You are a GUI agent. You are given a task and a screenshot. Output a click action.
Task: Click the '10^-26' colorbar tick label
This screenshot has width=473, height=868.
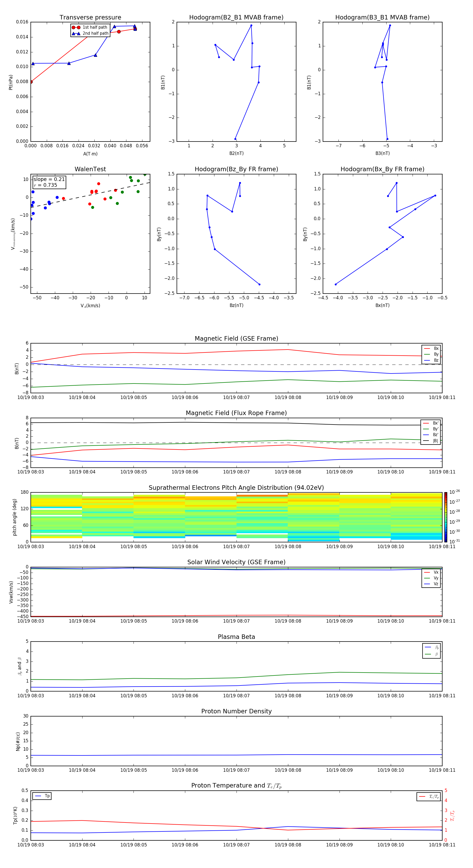point(455,492)
